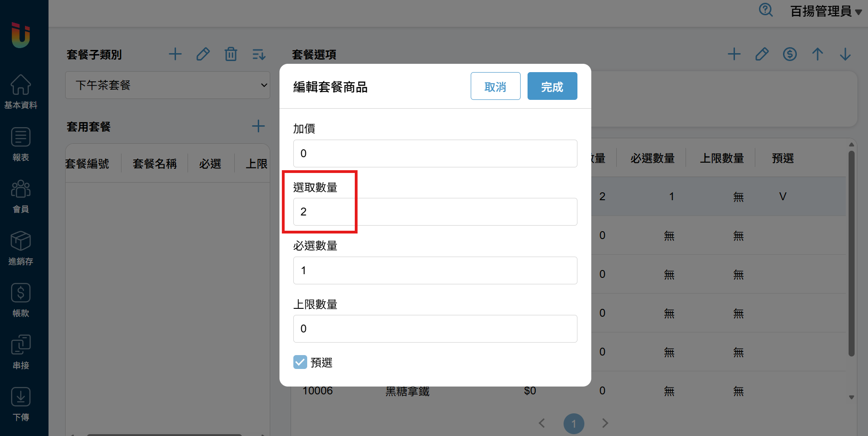
Task: Click the vertical scrollbar of options table
Action: point(851,253)
